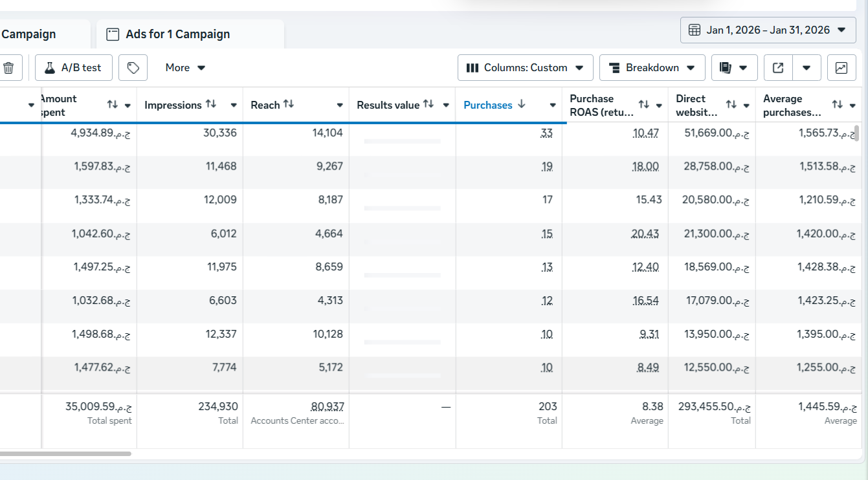Click the A/B test button
The image size is (868, 480).
pyautogui.click(x=73, y=68)
